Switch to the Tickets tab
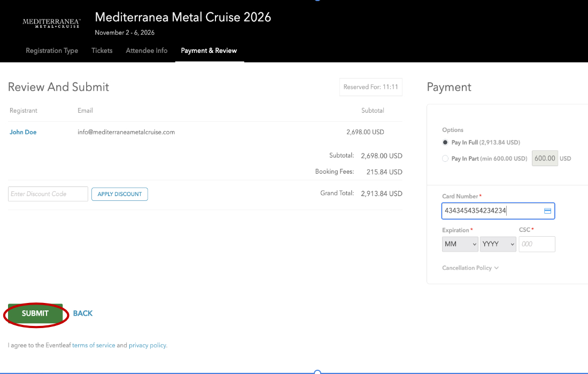 102,51
